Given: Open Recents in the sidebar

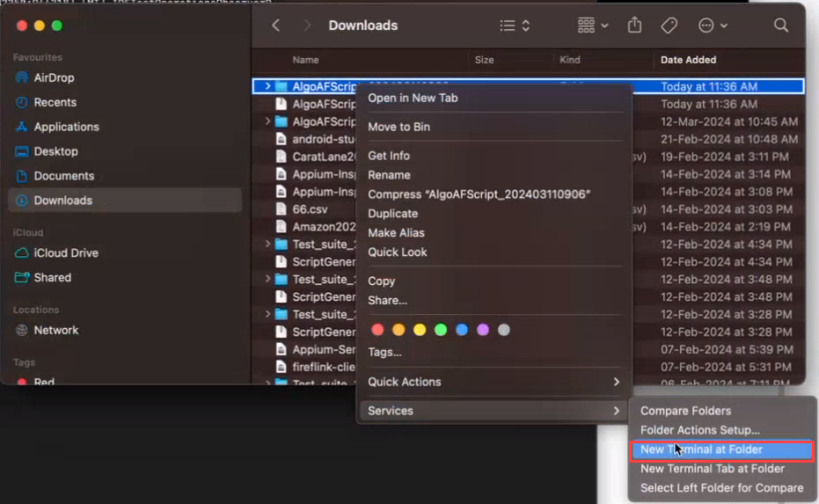Looking at the screenshot, I should pos(55,102).
